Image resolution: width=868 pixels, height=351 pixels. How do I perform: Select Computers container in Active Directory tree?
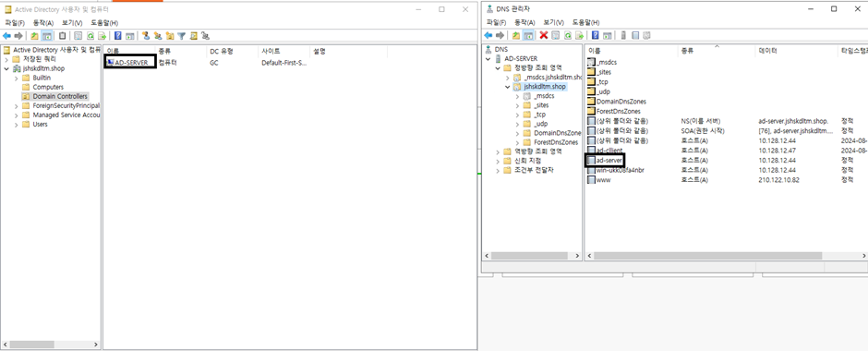[x=48, y=88]
